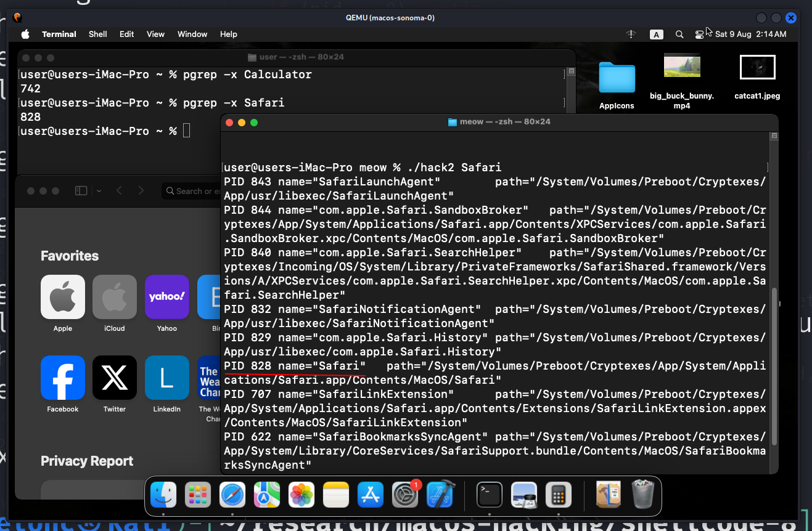Open App Store from the Dock

371,495
